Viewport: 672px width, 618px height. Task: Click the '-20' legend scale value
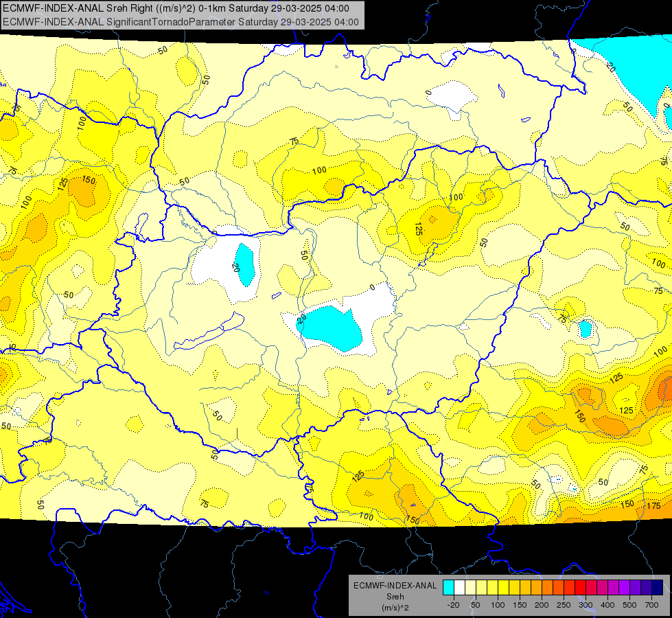pyautogui.click(x=453, y=605)
